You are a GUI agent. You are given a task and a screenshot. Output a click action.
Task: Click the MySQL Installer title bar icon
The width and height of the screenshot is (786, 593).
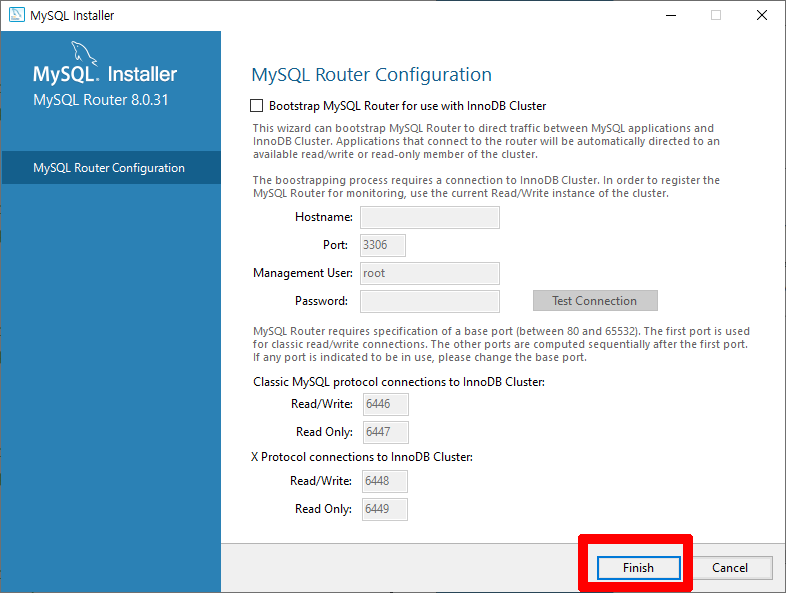pos(17,15)
